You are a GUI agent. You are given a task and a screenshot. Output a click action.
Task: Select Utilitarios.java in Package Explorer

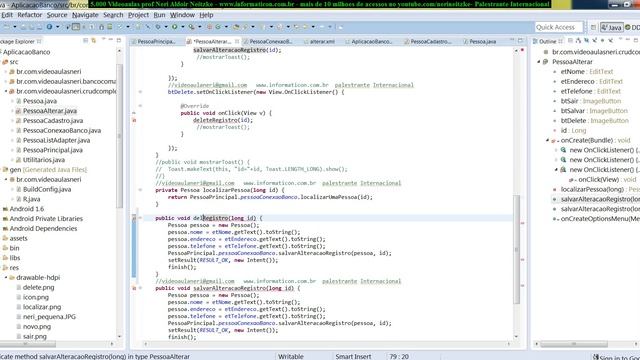(x=44, y=160)
